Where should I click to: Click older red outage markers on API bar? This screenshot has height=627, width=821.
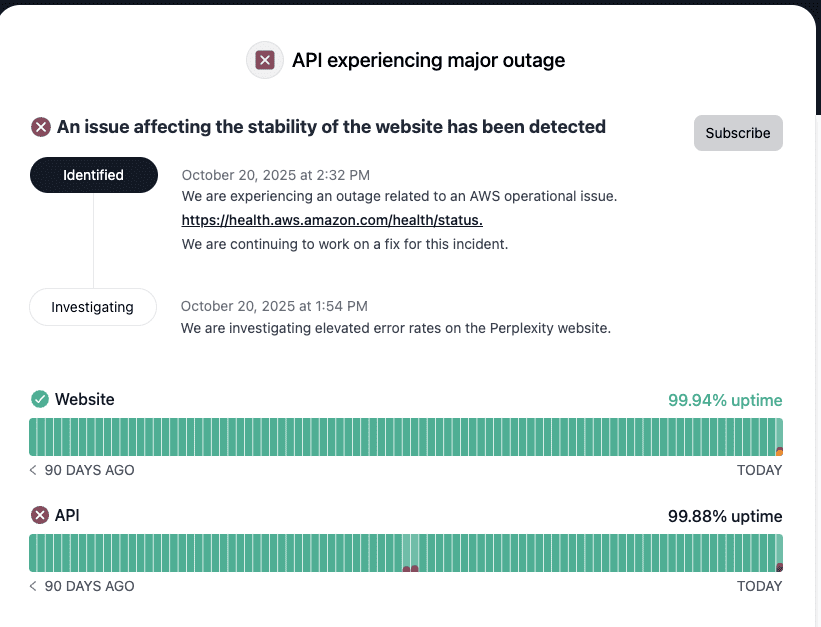(x=410, y=569)
